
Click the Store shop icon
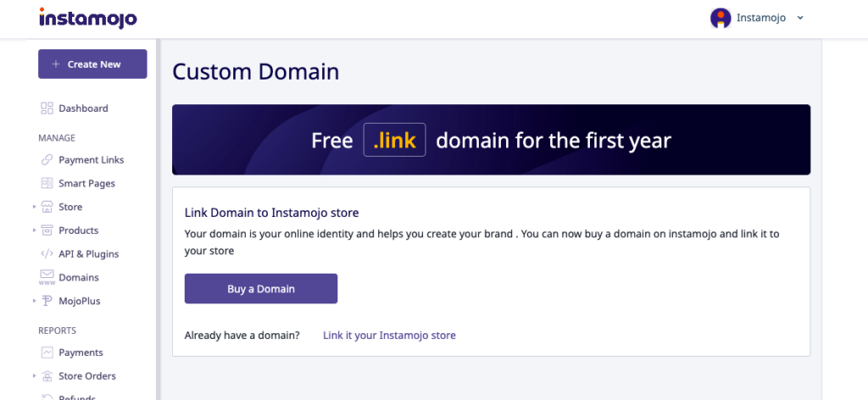point(47,207)
